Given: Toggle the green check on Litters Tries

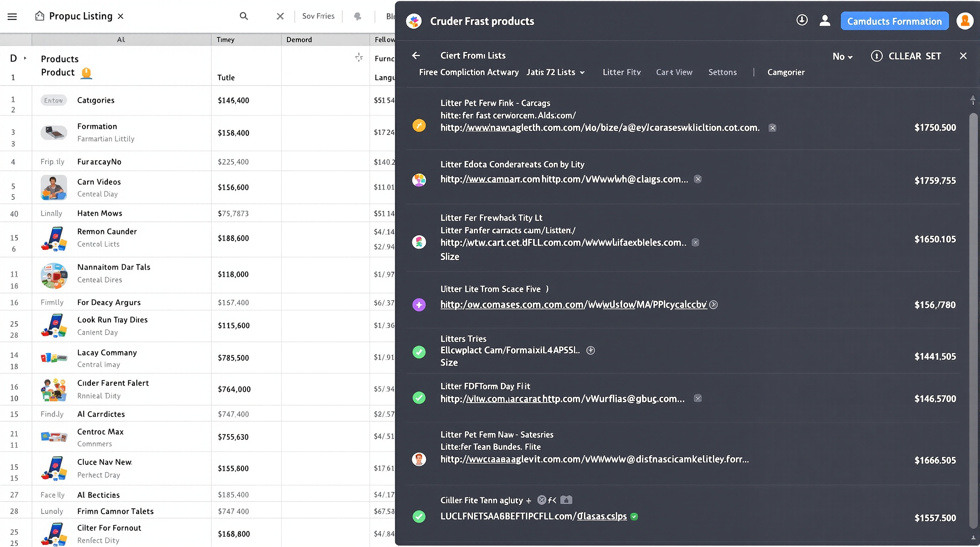Looking at the screenshot, I should point(419,352).
